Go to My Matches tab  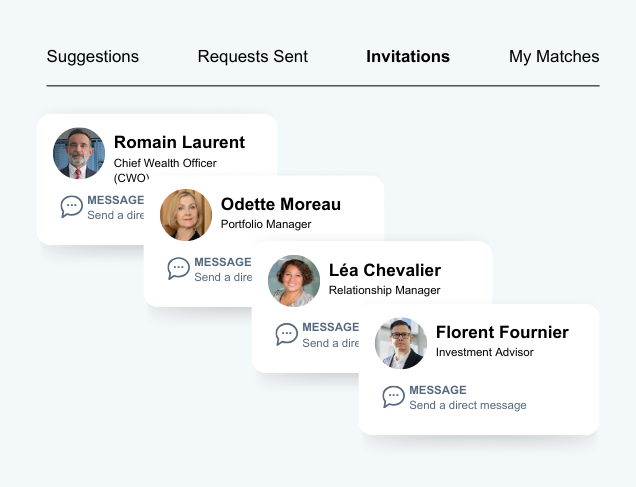[x=554, y=57]
